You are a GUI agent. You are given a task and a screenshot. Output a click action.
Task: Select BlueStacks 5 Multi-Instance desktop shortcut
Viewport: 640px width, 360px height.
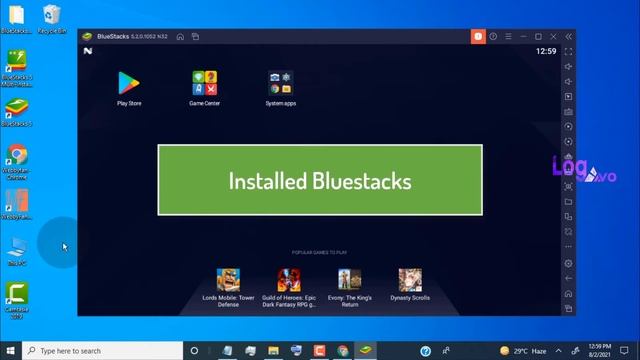click(x=17, y=68)
